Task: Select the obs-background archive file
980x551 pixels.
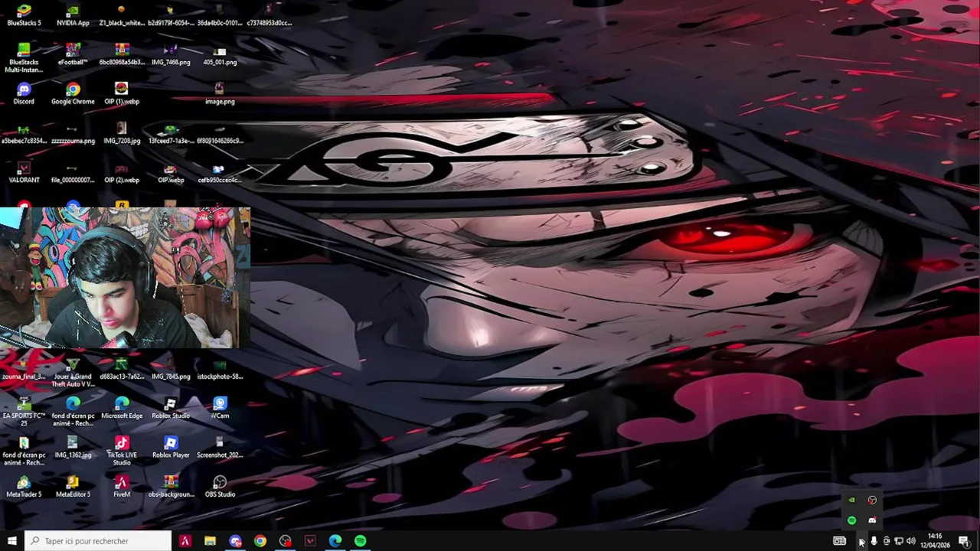Action: tap(171, 486)
